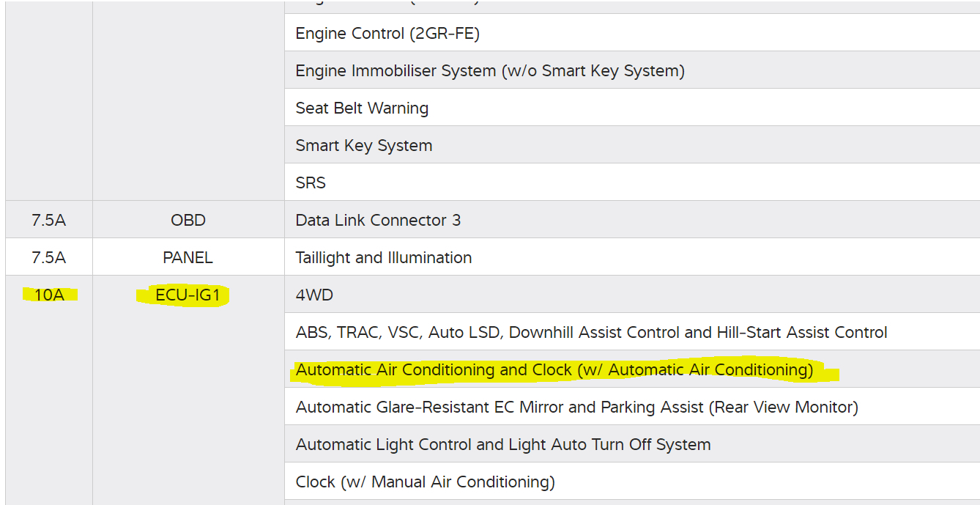Image resolution: width=980 pixels, height=505 pixels.
Task: Click highlighted Automatic Air Conditioning and Clock text
Action: click(554, 370)
